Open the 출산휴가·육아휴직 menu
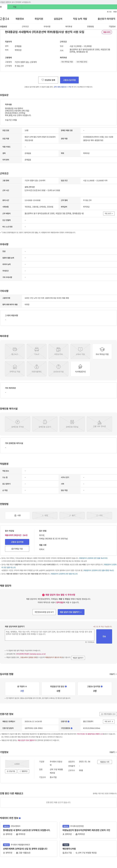117x868 pixels. pos(107,19)
